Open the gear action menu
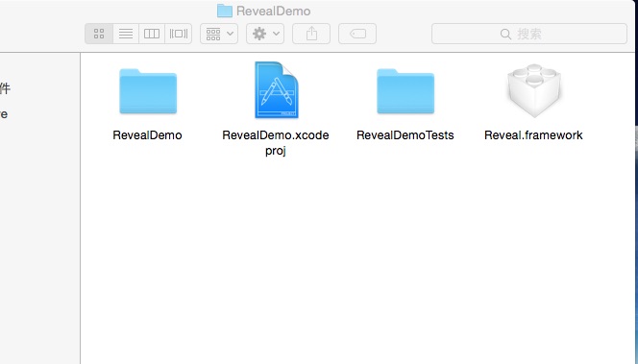The width and height of the screenshot is (638, 364). pos(265,34)
